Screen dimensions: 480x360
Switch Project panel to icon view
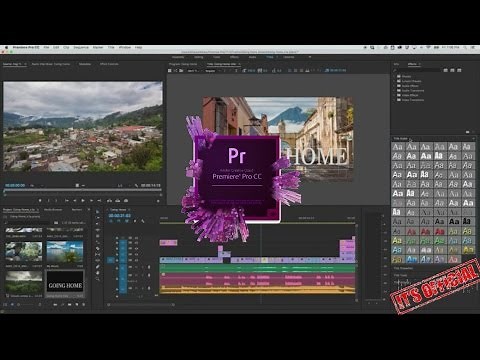pos(12,304)
